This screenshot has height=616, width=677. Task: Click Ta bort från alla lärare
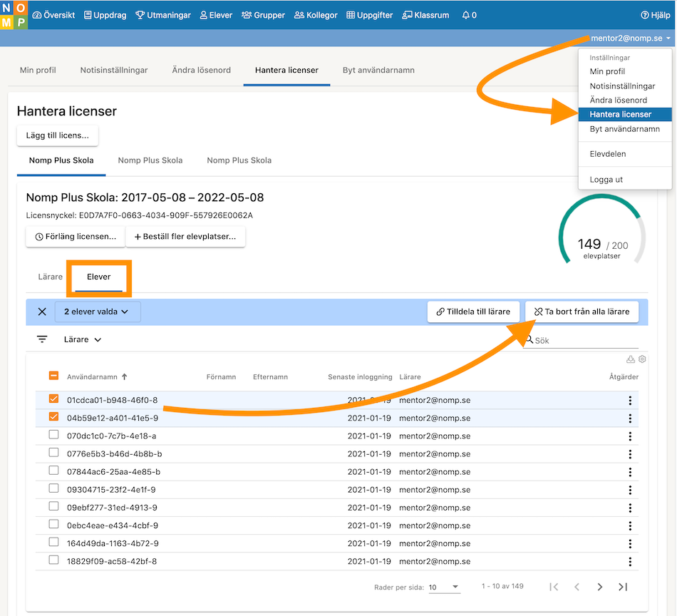(x=582, y=312)
